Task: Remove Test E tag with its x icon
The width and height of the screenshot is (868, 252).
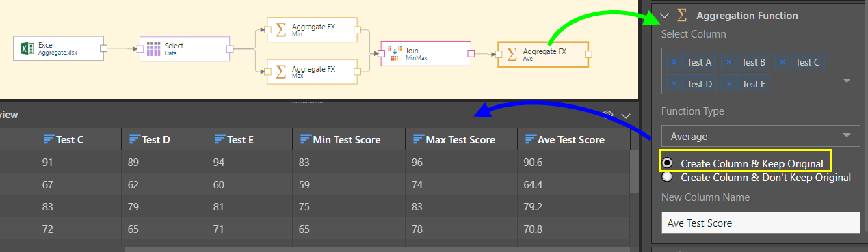Action: [x=729, y=84]
